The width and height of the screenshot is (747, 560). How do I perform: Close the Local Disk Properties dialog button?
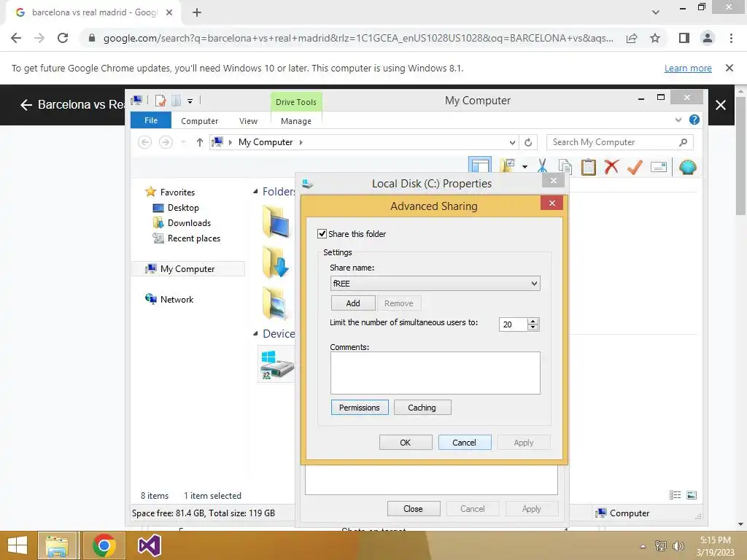[413, 508]
